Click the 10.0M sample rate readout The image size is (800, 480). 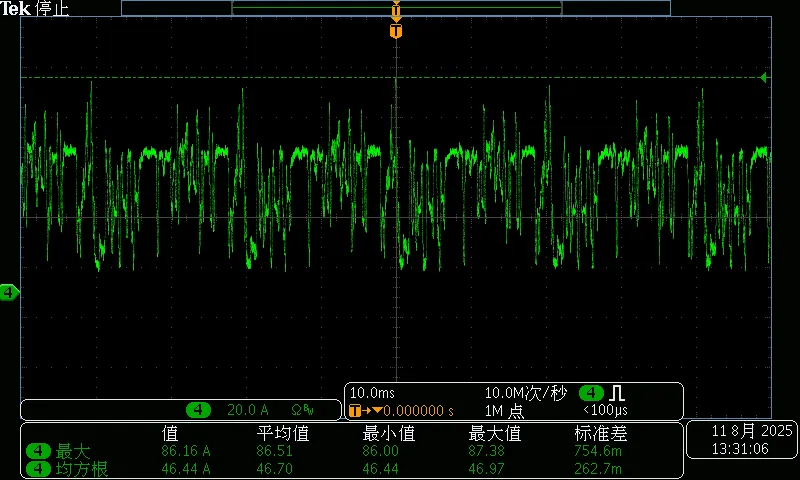click(x=526, y=393)
